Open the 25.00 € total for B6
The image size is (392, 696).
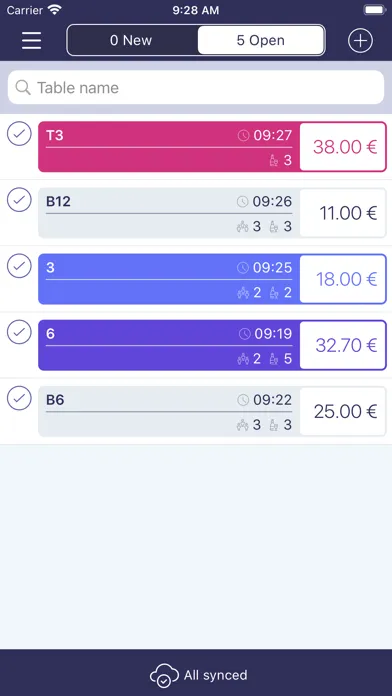[x=343, y=411]
